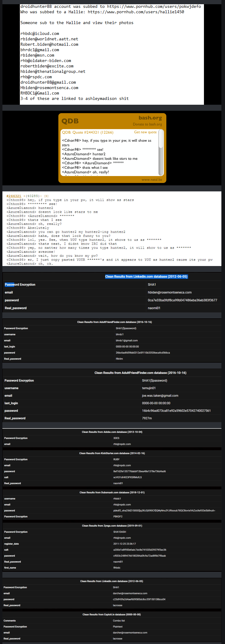Click the [X] flag link beside quote score
This screenshot has height=644, width=225.
pyautogui.click(x=46, y=196)
